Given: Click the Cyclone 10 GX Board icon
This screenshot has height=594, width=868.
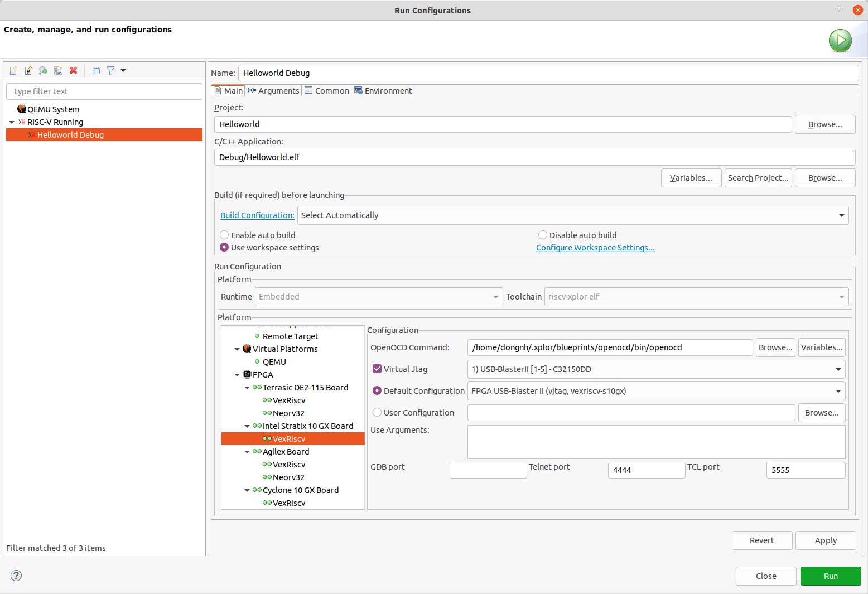Looking at the screenshot, I should coord(257,490).
